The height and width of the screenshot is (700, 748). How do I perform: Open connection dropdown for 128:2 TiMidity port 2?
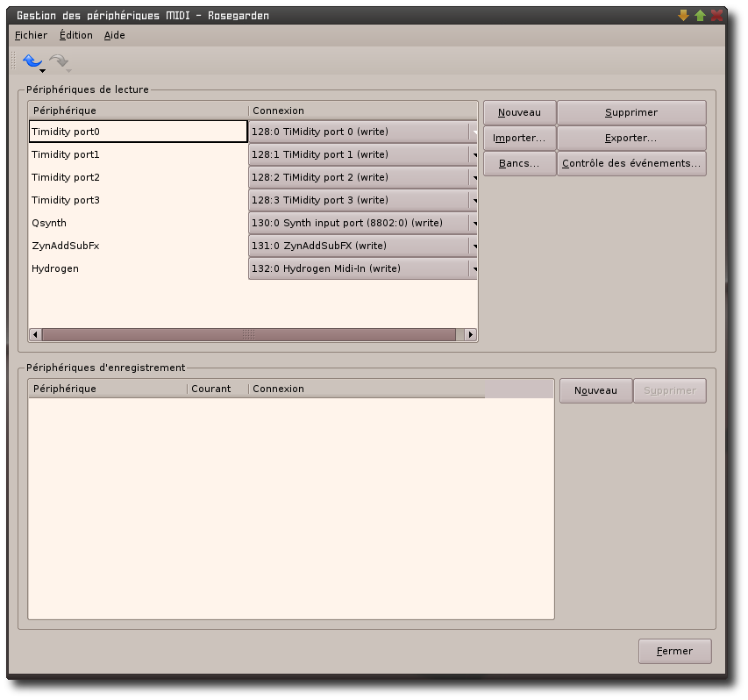(x=362, y=177)
